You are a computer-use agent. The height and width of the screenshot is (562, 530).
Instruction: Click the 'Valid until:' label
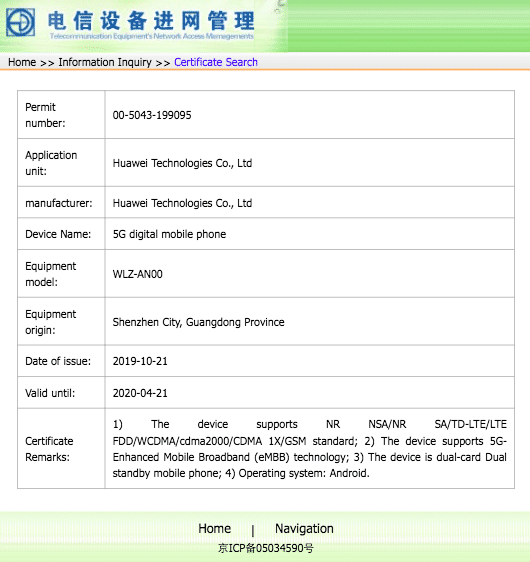point(50,393)
